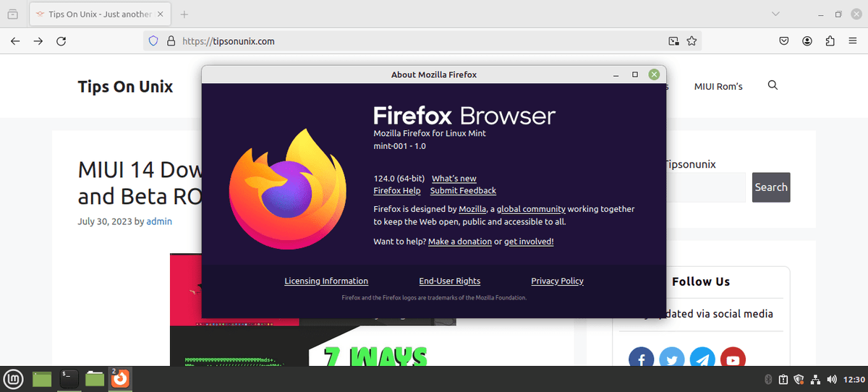Screen dimensions: 868x392
Task: Open Privacy Policy link
Action: (x=557, y=281)
